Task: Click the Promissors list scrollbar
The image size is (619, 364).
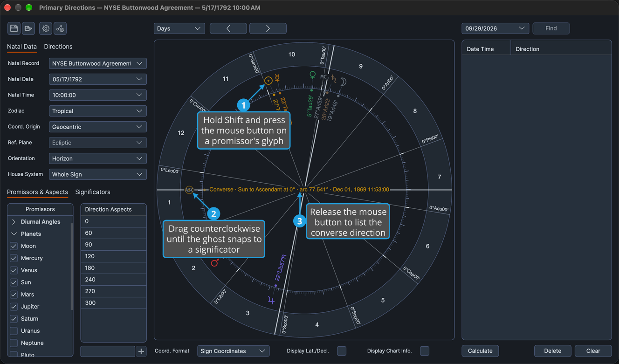Action: [x=72, y=267]
